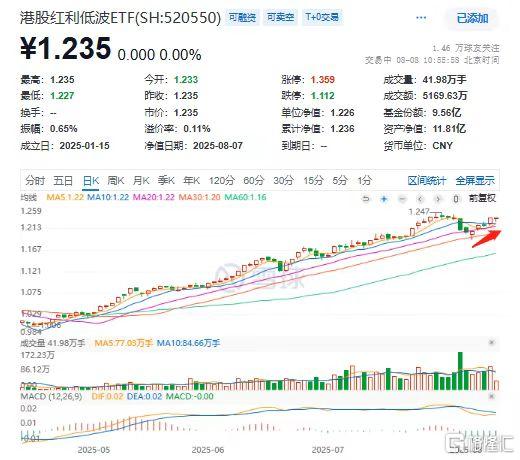
Task: Select the 月K monthly chart tab
Action: (x=141, y=181)
